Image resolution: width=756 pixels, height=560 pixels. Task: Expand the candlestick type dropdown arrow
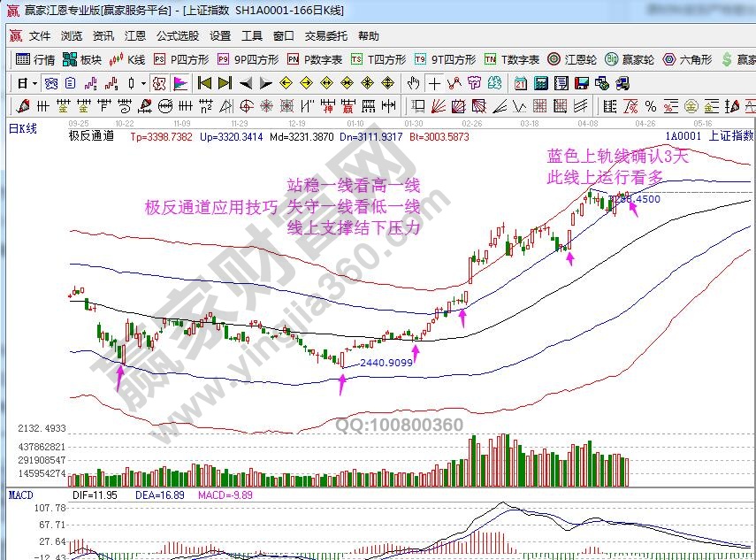(144, 83)
